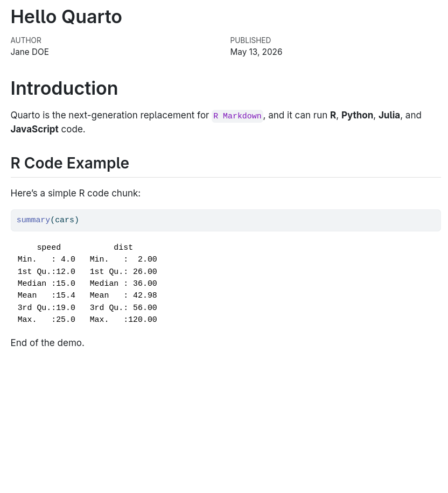
Task: Click author name Jane DOE
Action: (30, 52)
